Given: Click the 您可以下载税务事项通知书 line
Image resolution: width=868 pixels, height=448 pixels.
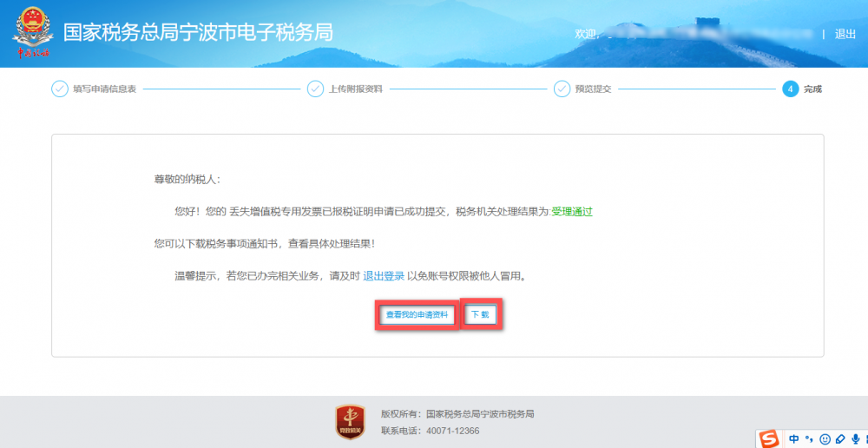Looking at the screenshot, I should point(265,244).
